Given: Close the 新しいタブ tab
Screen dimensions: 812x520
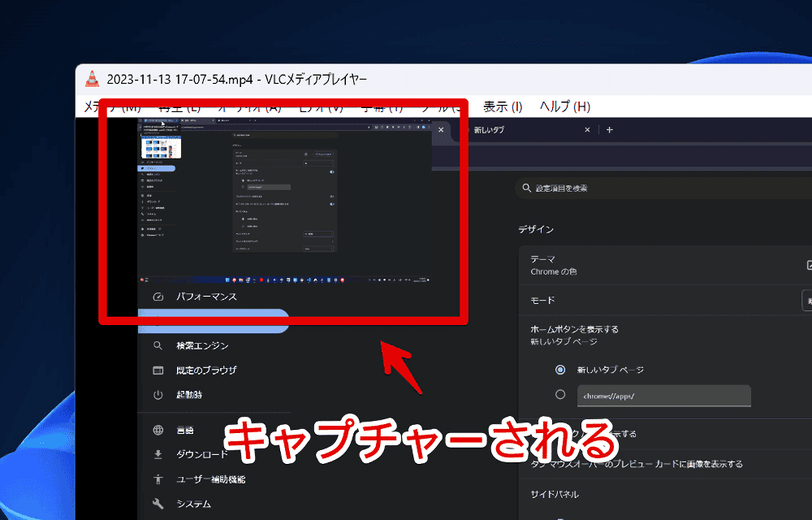Looking at the screenshot, I should click(x=587, y=130).
